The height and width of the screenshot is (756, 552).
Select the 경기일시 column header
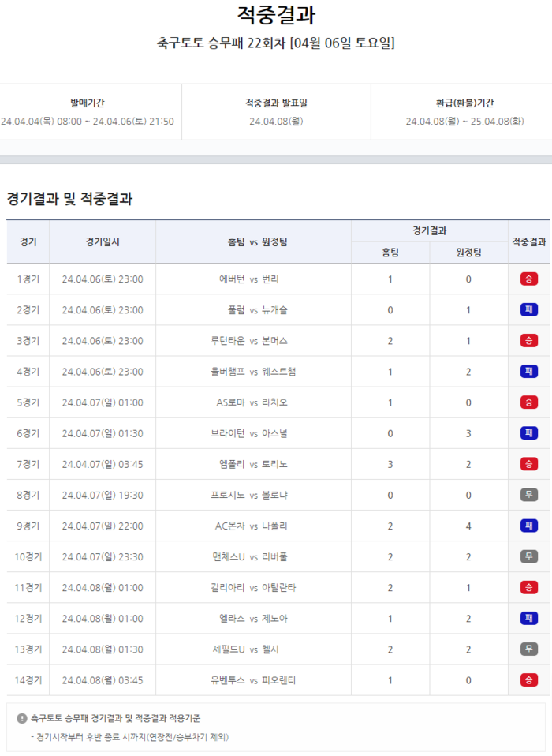pos(103,241)
